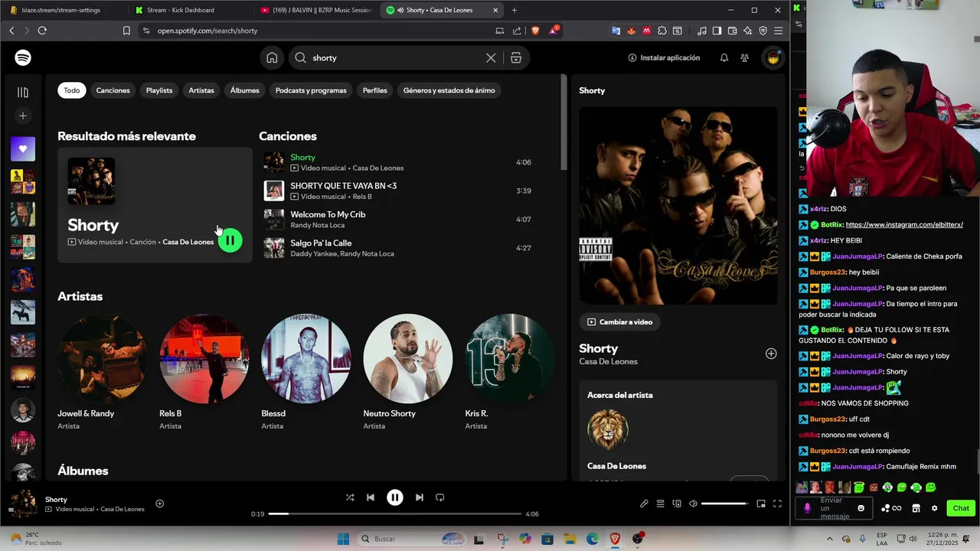The image size is (980, 551).
Task: Play SHORTY QUE TE VAYA BN <3 song row
Action: [398, 191]
